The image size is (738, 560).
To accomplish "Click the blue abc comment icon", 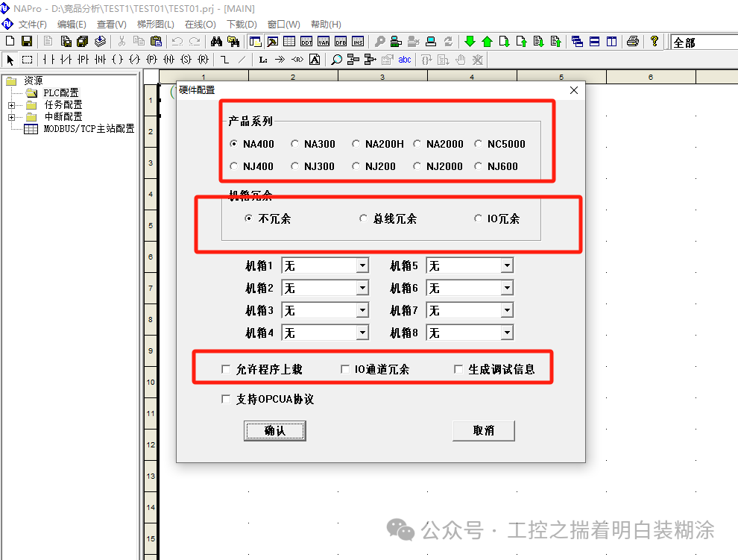I will tap(405, 60).
